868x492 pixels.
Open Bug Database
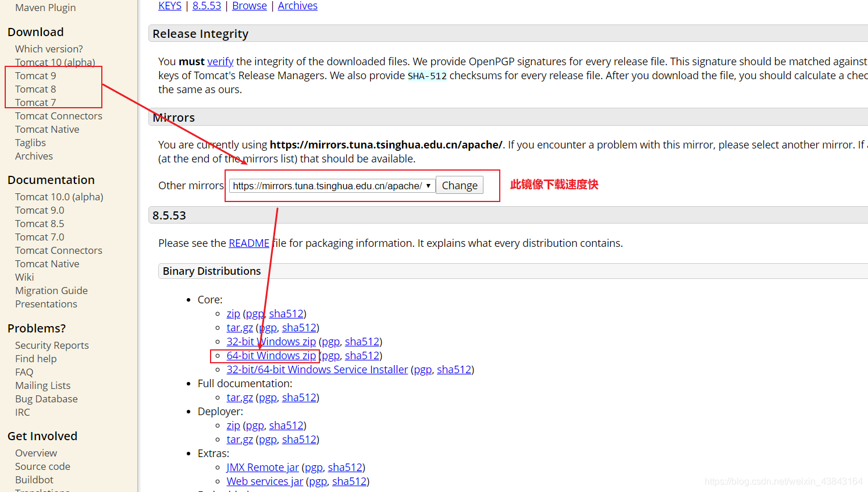pos(47,399)
